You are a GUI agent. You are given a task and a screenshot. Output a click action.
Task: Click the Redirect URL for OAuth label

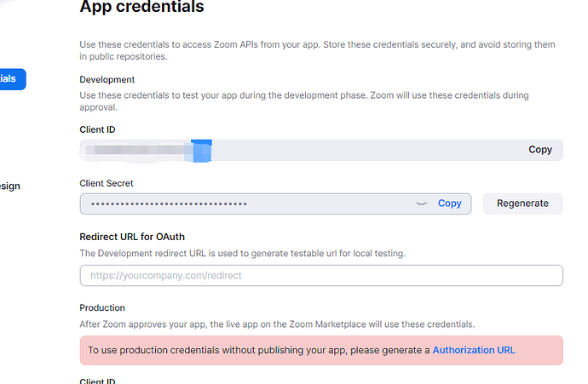[132, 237]
